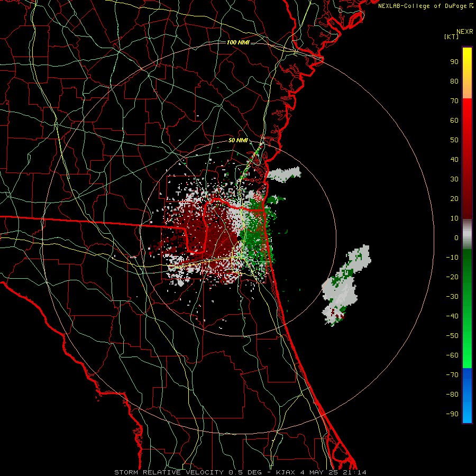Click the 80 value on the velocity scale
The width and height of the screenshot is (476, 476).
point(454,81)
